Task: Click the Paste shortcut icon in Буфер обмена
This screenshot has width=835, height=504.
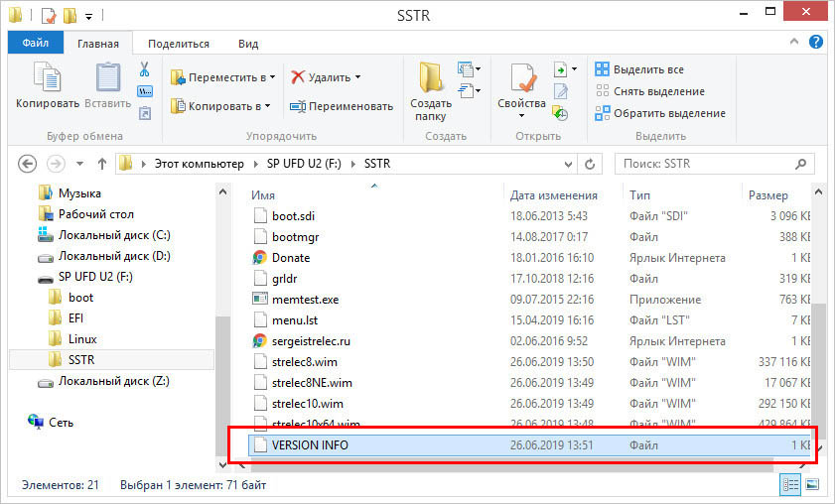Action: (145, 113)
